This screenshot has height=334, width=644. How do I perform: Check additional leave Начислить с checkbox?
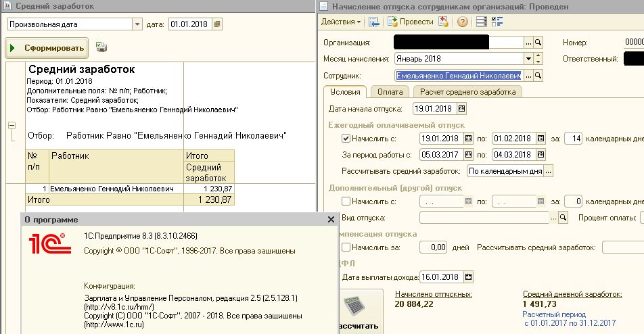click(346, 201)
